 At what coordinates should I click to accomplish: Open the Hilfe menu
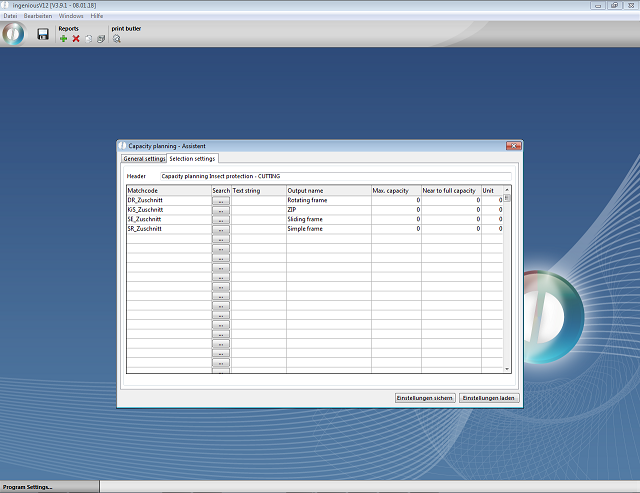pyautogui.click(x=97, y=16)
